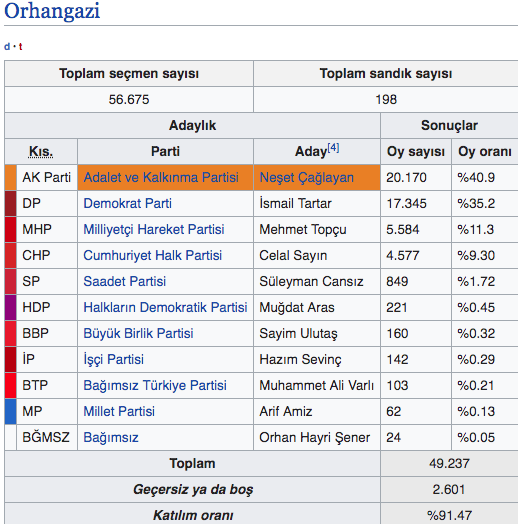
Task: Select candidate Sayim Ulutaş
Action: click(x=298, y=334)
